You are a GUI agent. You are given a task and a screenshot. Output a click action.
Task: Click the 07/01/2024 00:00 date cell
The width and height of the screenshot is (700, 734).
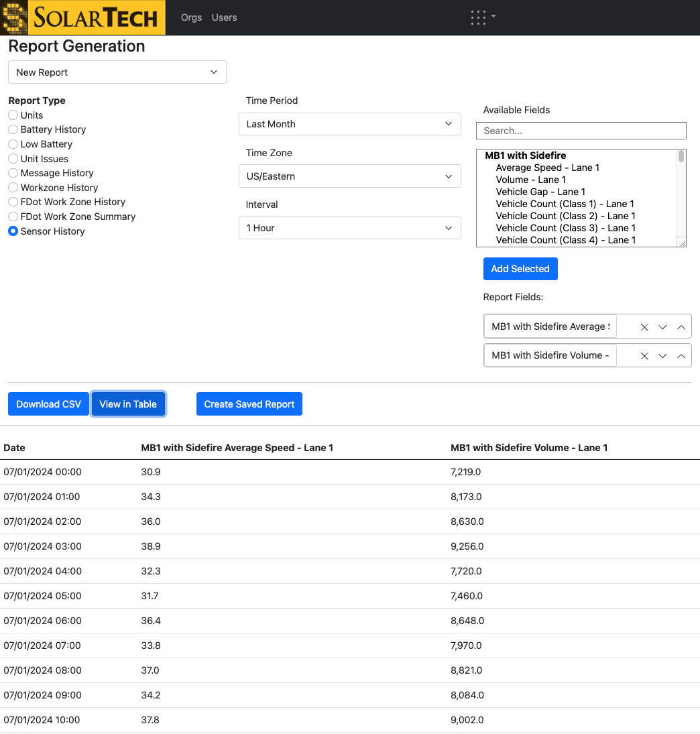click(43, 472)
